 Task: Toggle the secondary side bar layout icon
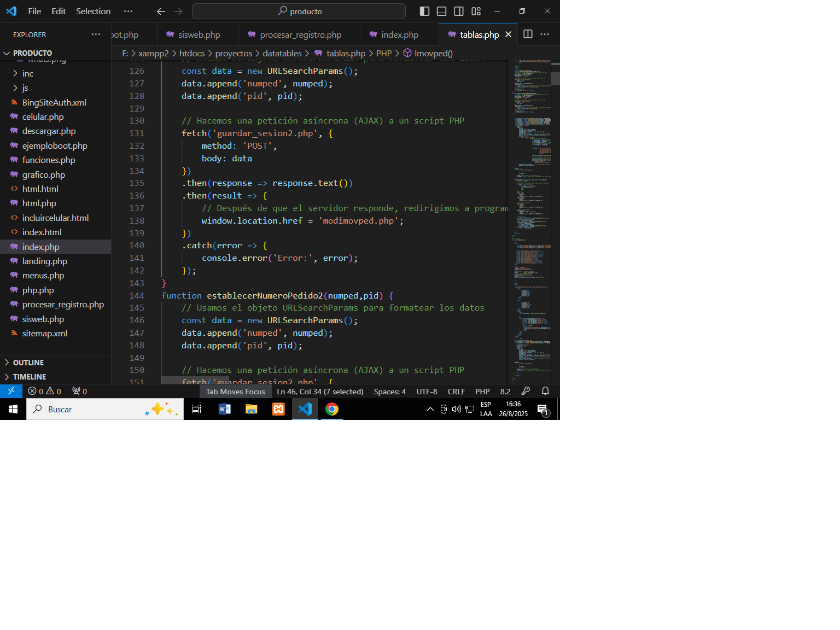[x=459, y=11]
